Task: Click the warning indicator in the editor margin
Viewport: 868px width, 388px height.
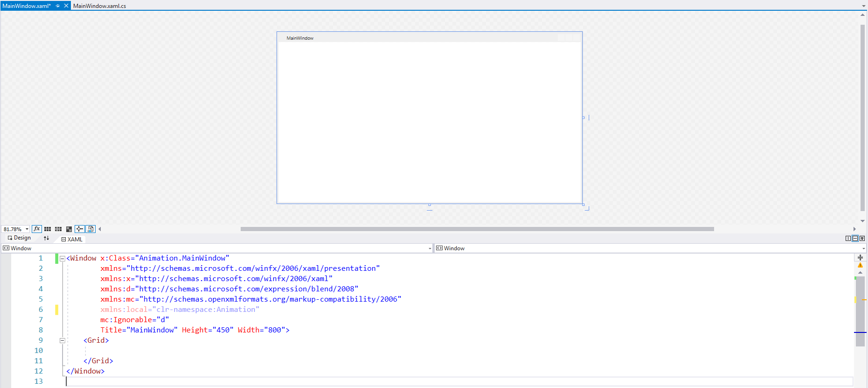Action: click(x=860, y=265)
